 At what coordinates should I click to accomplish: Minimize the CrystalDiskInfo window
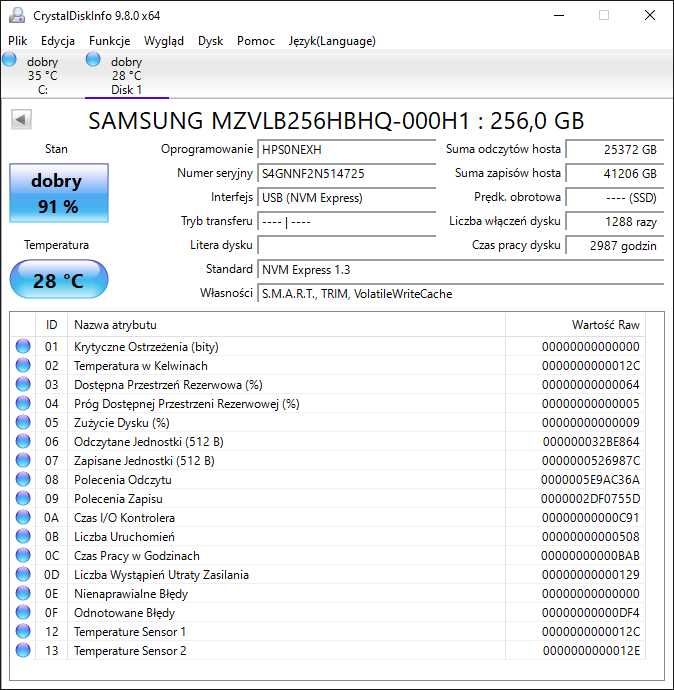click(559, 15)
